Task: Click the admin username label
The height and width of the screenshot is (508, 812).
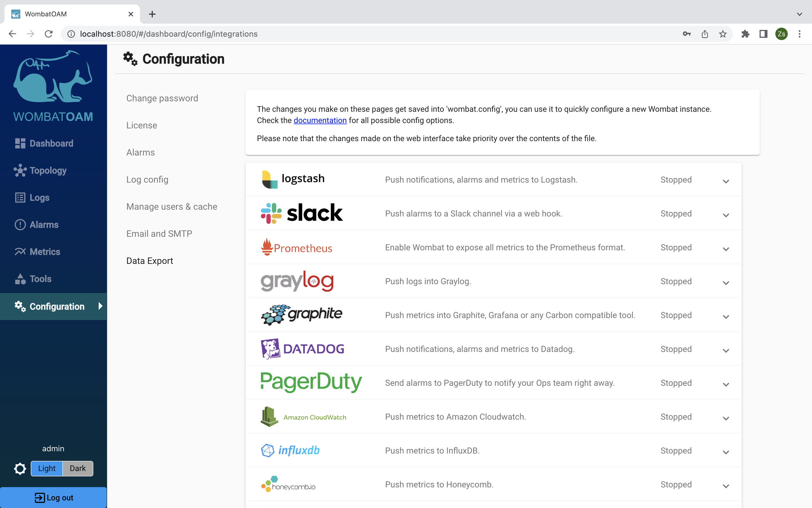Action: click(53, 448)
